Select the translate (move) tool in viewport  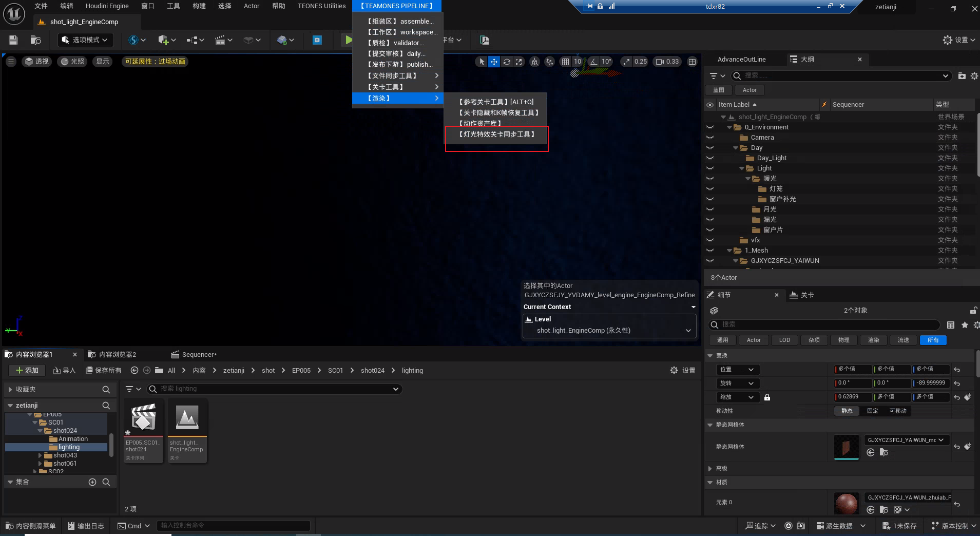pyautogui.click(x=494, y=62)
